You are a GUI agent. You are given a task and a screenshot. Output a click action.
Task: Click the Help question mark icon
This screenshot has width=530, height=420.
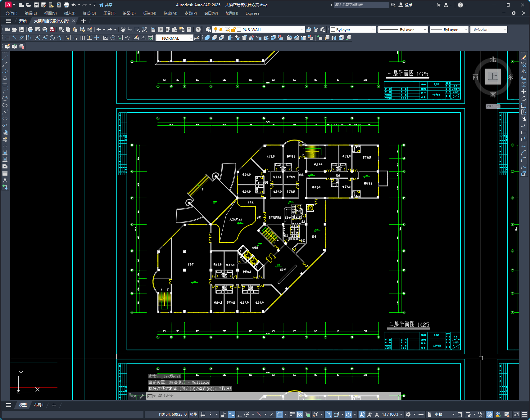198,29
